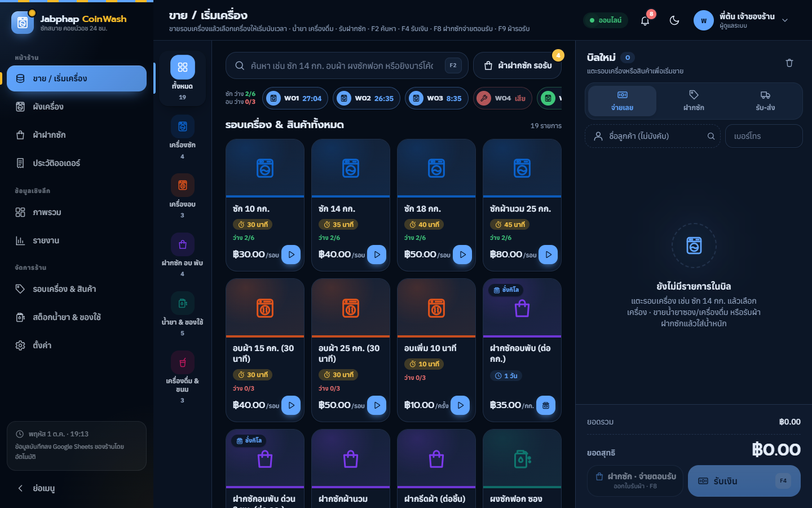Filter by น้ำยา & ของใช้ category
812x508 pixels.
(183, 314)
